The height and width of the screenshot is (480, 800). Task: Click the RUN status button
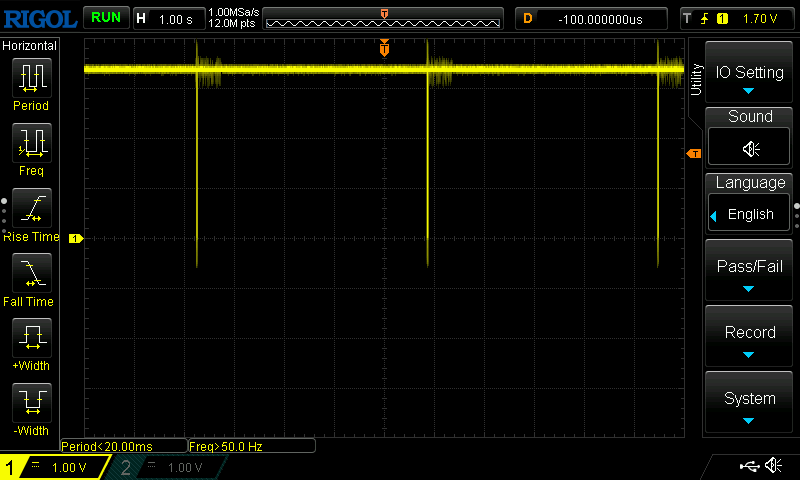106,18
